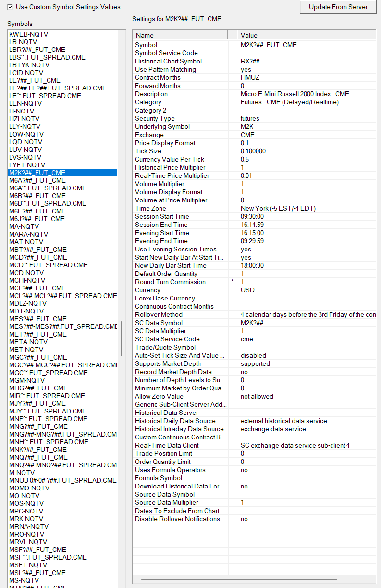This screenshot has height=588, width=381.
Task: Click Historical Daily Data Source value
Action: coord(283,421)
